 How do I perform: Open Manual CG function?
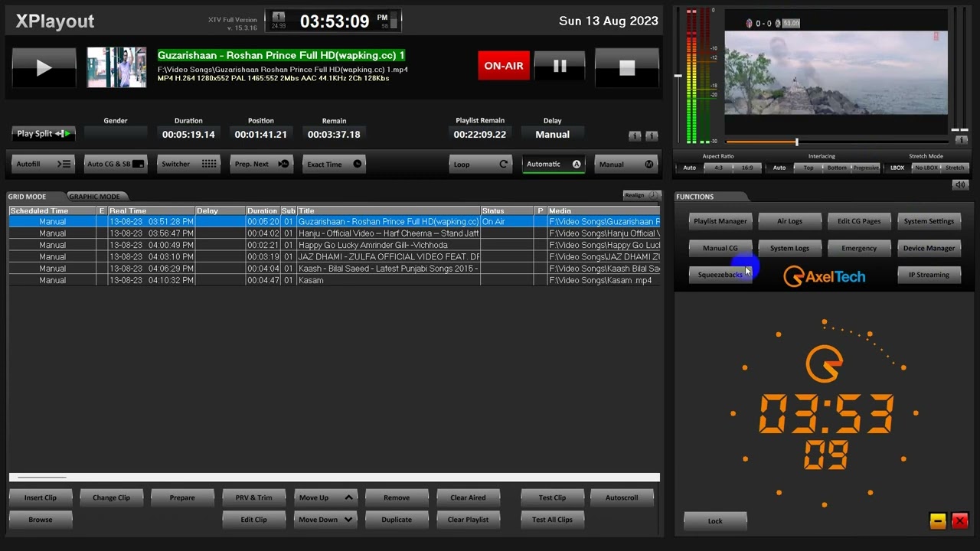720,248
